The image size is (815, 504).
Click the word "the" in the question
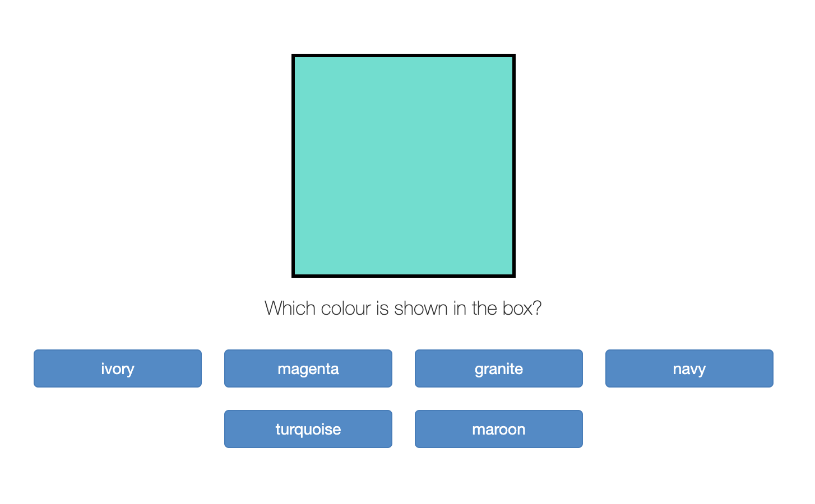point(485,309)
